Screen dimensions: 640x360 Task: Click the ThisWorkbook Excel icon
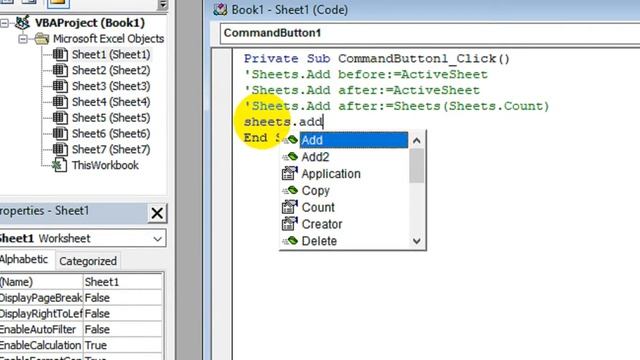point(60,165)
